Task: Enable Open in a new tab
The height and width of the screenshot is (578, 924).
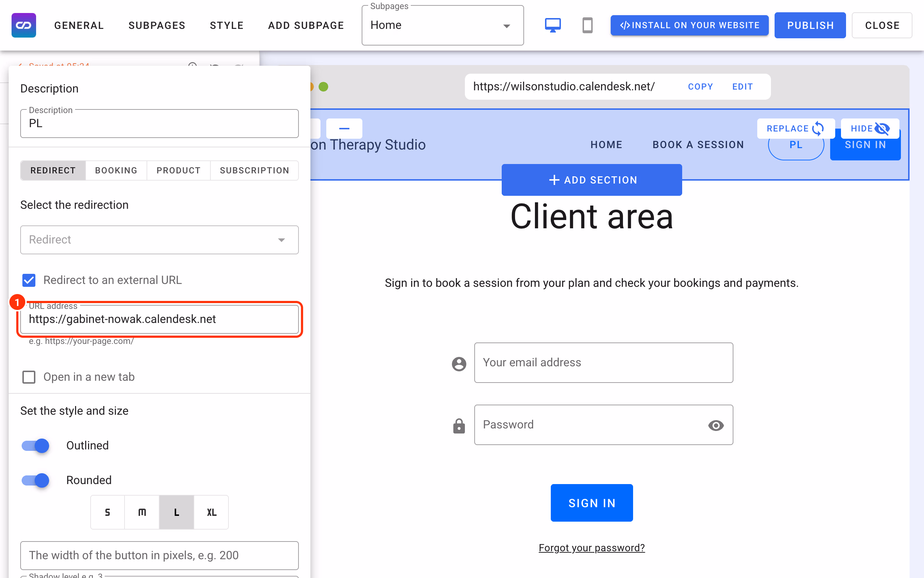Action: (x=29, y=377)
